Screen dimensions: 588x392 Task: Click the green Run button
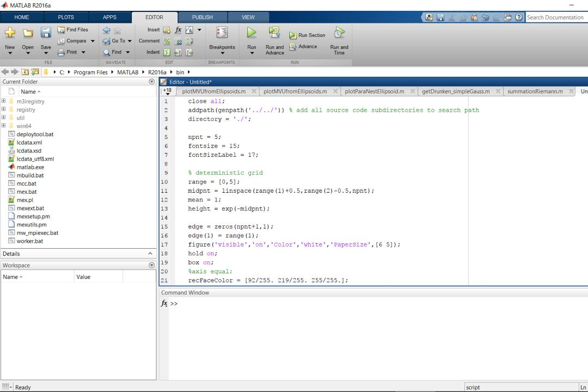[x=252, y=33]
